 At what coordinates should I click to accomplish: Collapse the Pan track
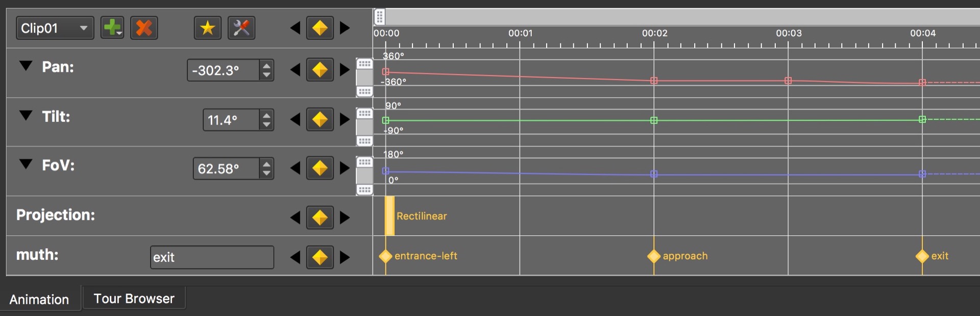[x=26, y=66]
